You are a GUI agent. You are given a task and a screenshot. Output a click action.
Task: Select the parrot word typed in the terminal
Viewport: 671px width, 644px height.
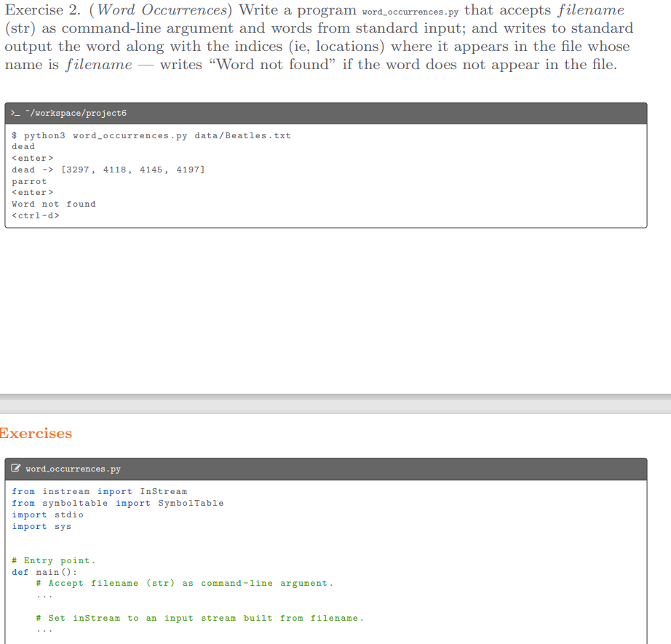coord(28,181)
